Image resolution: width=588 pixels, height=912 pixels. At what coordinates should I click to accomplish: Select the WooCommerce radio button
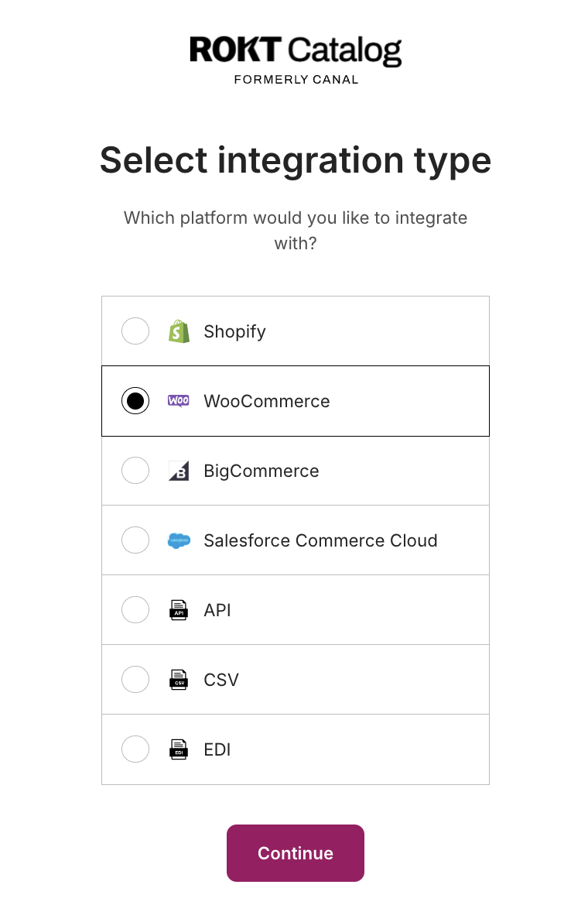[135, 401]
